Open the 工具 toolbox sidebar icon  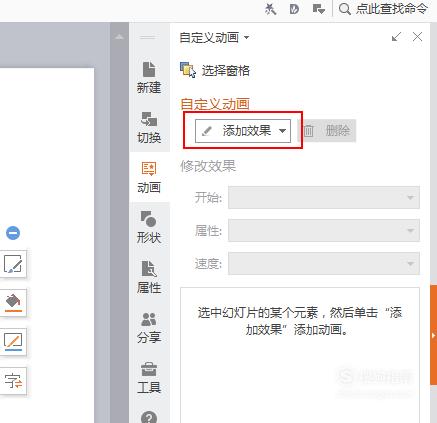(149, 377)
